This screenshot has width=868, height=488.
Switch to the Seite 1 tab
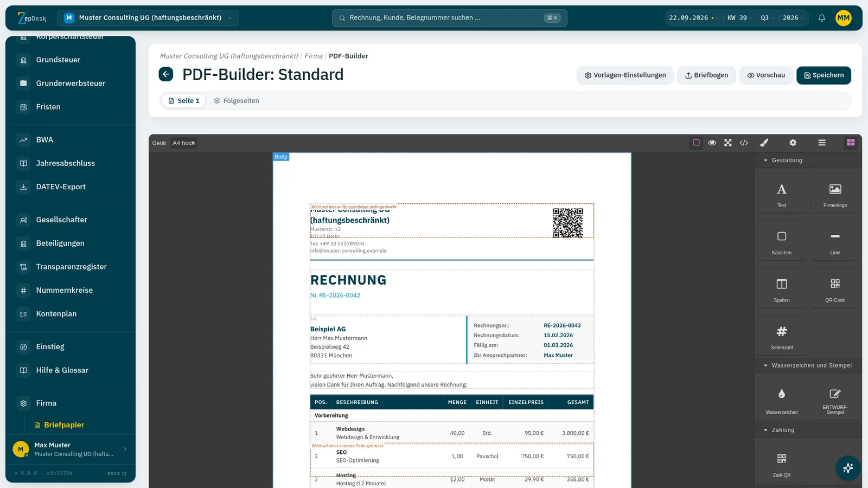click(183, 101)
